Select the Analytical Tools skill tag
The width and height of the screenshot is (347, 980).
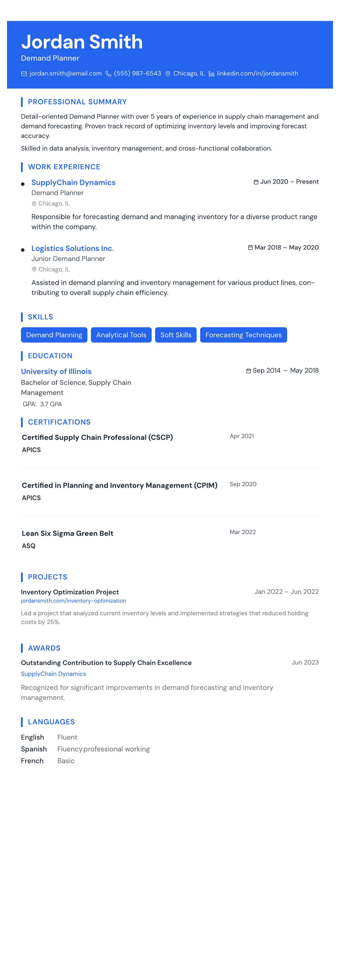click(x=121, y=335)
